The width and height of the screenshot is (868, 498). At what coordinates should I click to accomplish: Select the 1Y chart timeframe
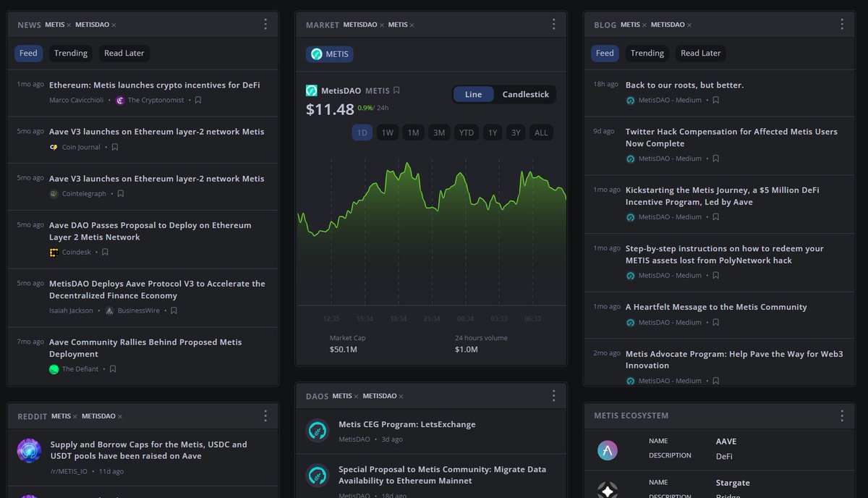pyautogui.click(x=493, y=133)
